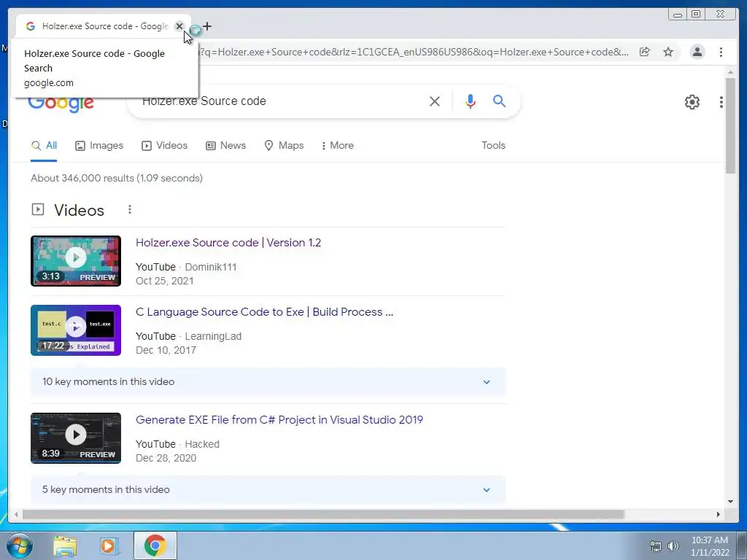The width and height of the screenshot is (747, 560).
Task: Open C Language Source Code to Exe link
Action: 264,312
